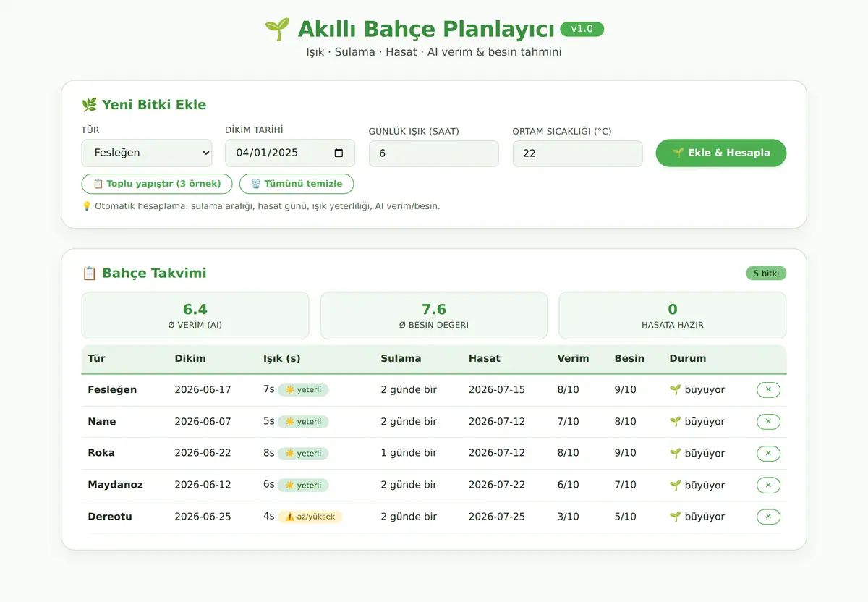
Task: Click the Hasat column header
Action: 485,358
